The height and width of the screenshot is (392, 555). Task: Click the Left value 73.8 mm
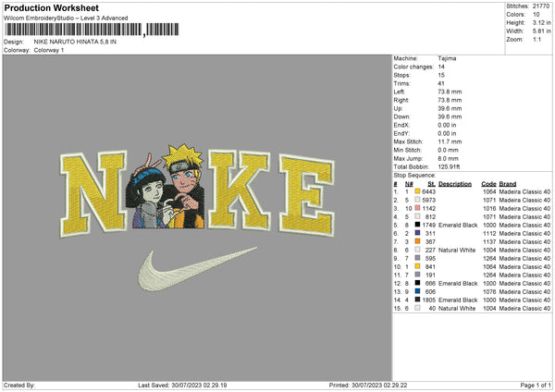pyautogui.click(x=450, y=92)
